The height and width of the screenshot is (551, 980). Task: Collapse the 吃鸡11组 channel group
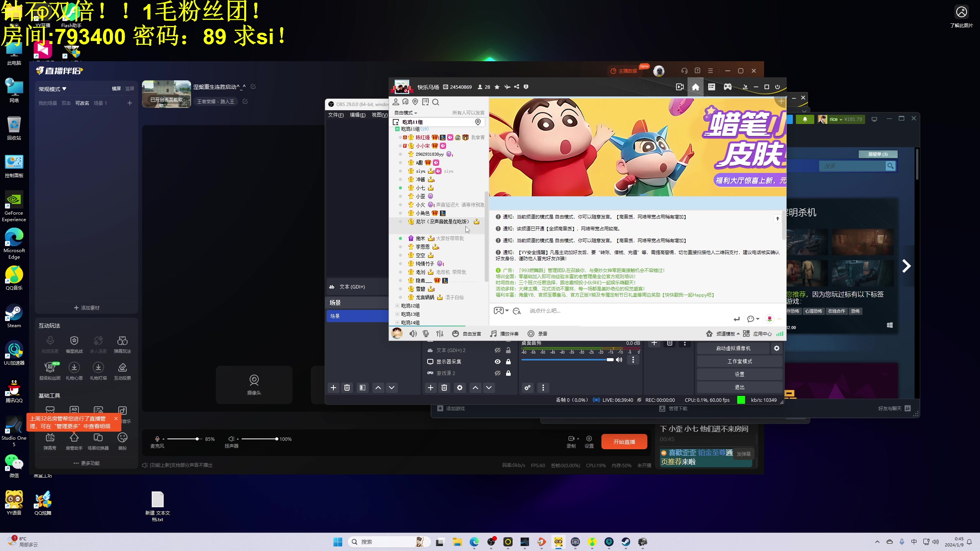click(x=397, y=129)
